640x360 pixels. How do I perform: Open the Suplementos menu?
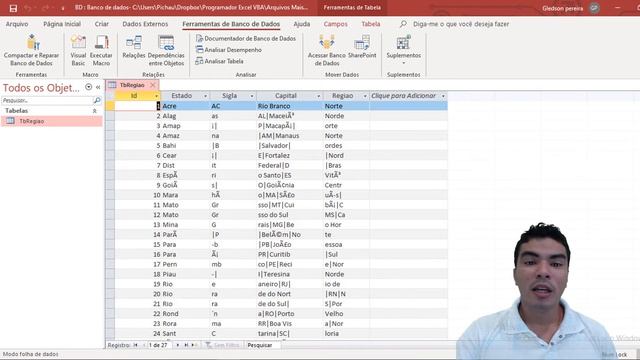404,50
